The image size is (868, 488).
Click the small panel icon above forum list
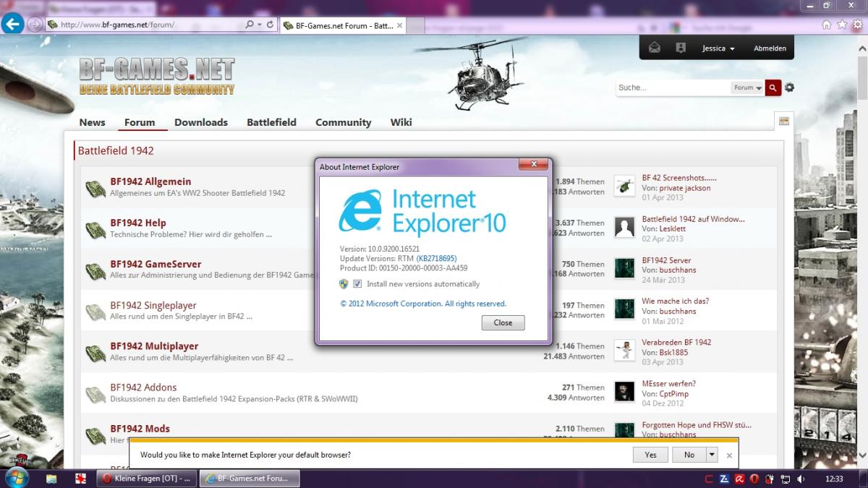783,121
